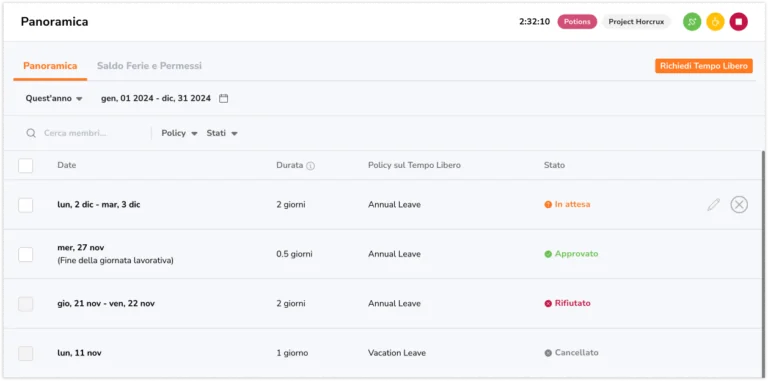Open the date range gen, 01 2024 - dic, 31 2024

tap(156, 98)
